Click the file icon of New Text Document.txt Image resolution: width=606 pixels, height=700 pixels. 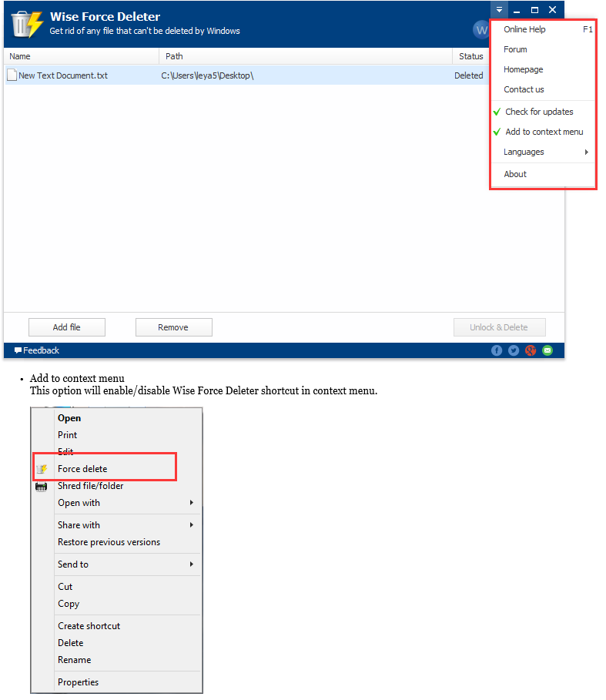click(12, 75)
